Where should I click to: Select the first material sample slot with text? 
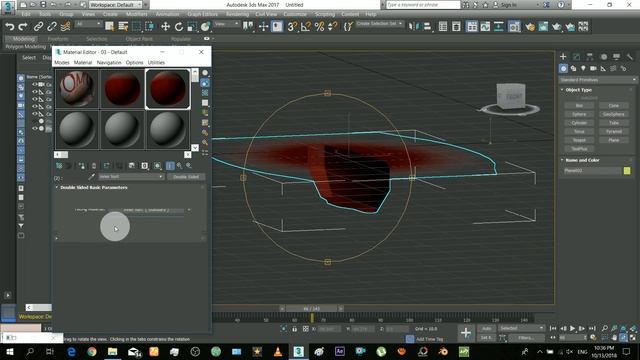point(77,89)
